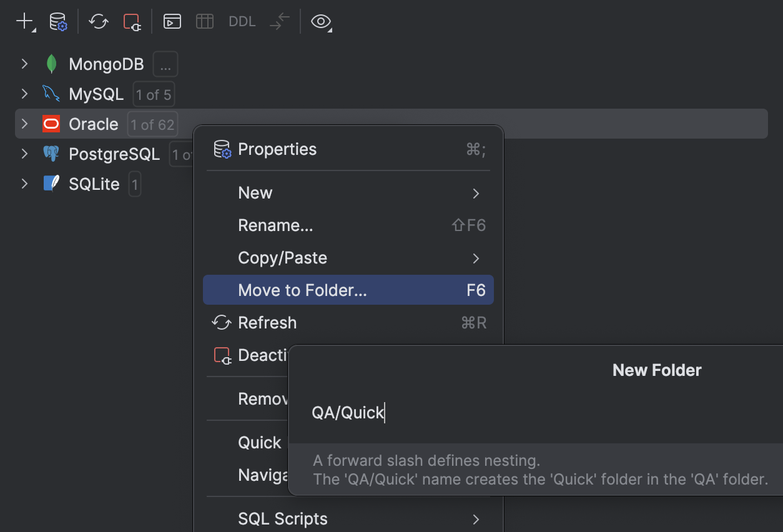Image resolution: width=783 pixels, height=532 pixels.
Task: Open Data Source Properties from the toolbar
Action: (58, 21)
